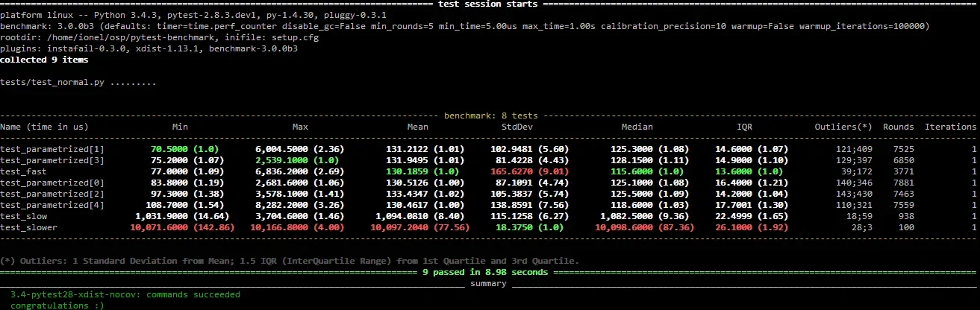Viewport: 980px width, 310px height.
Task: Click '9 passed in 8.98 seconds' status
Action: (x=485, y=272)
